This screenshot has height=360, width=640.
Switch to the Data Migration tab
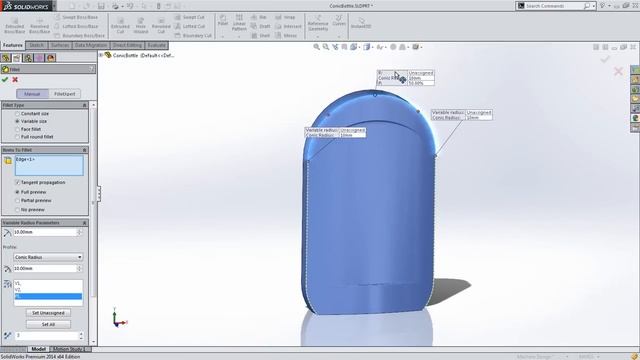[91, 45]
